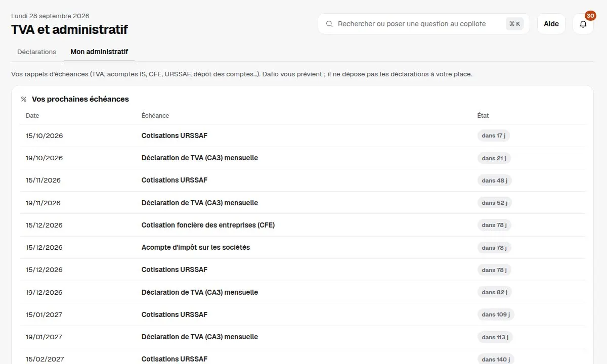Viewport: 607px width, 364px height.
Task: Click the Lundi 28 septembre 2026 date
Action: pos(50,16)
